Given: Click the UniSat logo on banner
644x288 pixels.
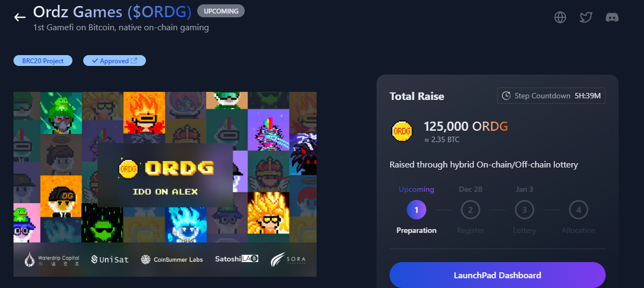Looking at the screenshot, I should (x=110, y=259).
